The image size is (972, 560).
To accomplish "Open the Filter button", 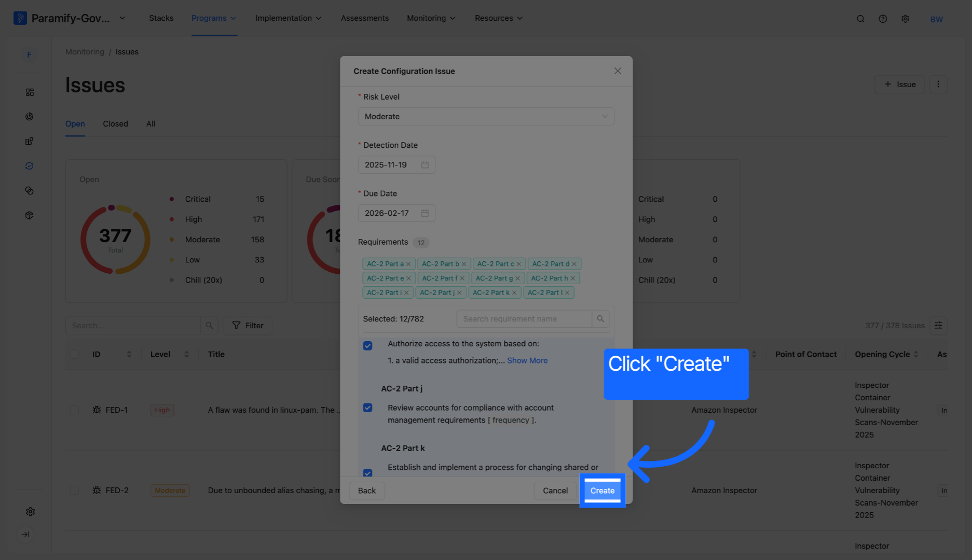I will pos(248,326).
